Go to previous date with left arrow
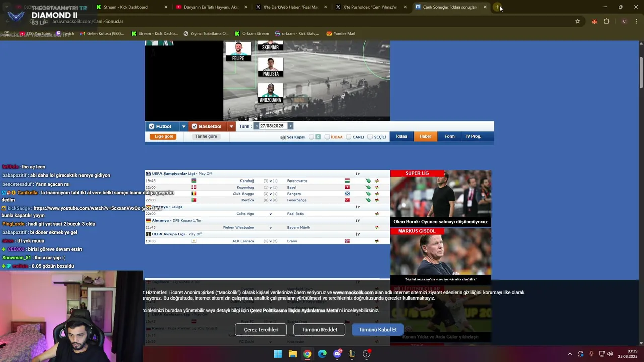The width and height of the screenshot is (644, 362). [x=256, y=126]
